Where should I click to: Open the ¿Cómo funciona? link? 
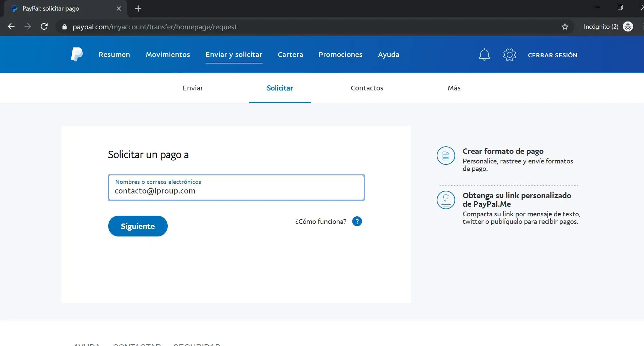coord(321,221)
